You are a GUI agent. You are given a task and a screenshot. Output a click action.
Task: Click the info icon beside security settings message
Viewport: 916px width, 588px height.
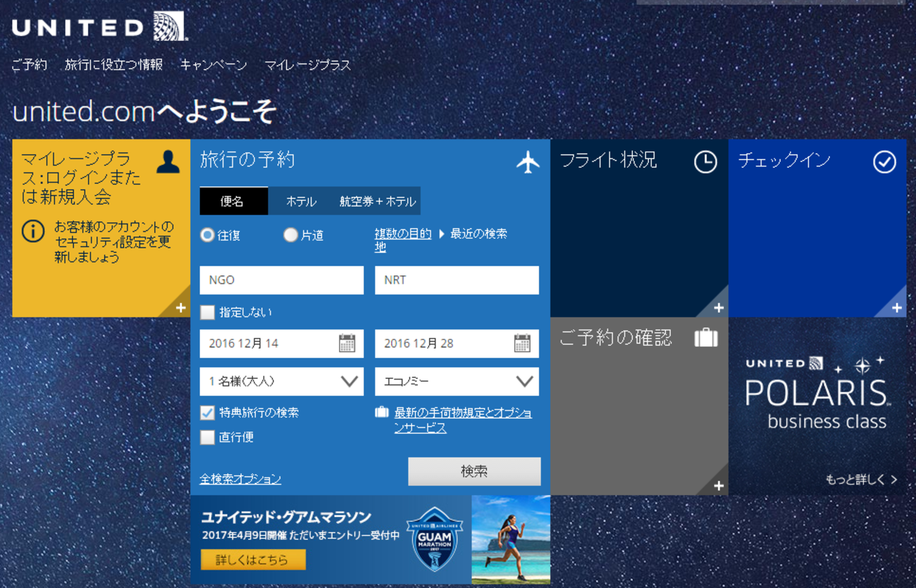[32, 231]
